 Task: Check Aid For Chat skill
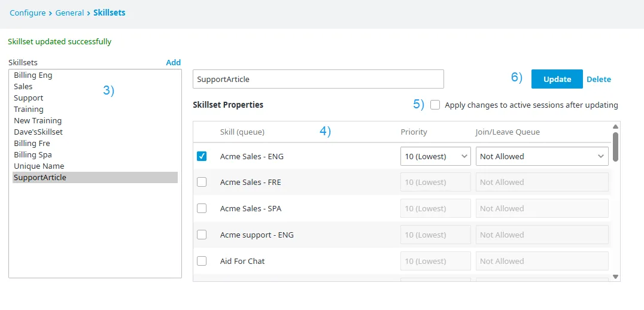pos(202,261)
